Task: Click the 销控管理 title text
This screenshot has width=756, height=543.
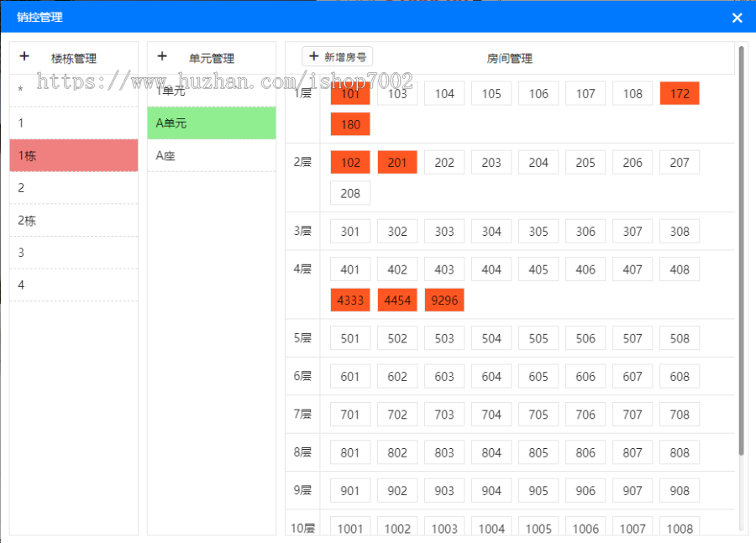Action: (x=39, y=18)
